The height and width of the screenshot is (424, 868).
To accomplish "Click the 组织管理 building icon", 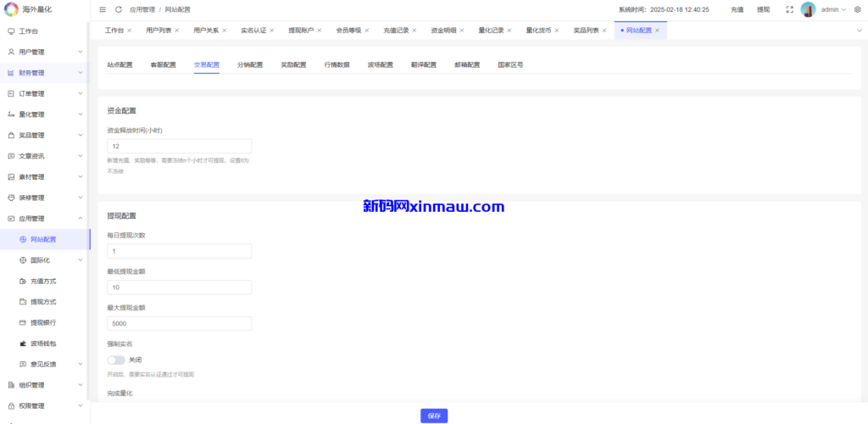I will pyautogui.click(x=11, y=385).
